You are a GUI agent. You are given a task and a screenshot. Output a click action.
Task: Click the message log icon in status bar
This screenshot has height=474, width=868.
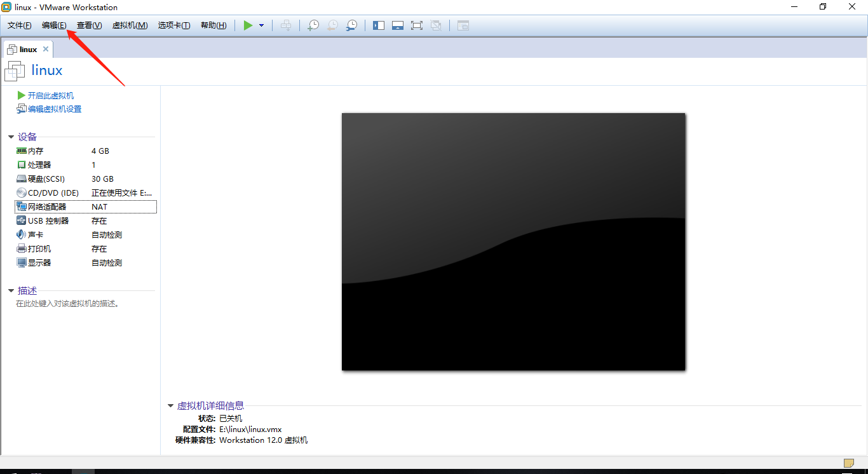pos(849,463)
